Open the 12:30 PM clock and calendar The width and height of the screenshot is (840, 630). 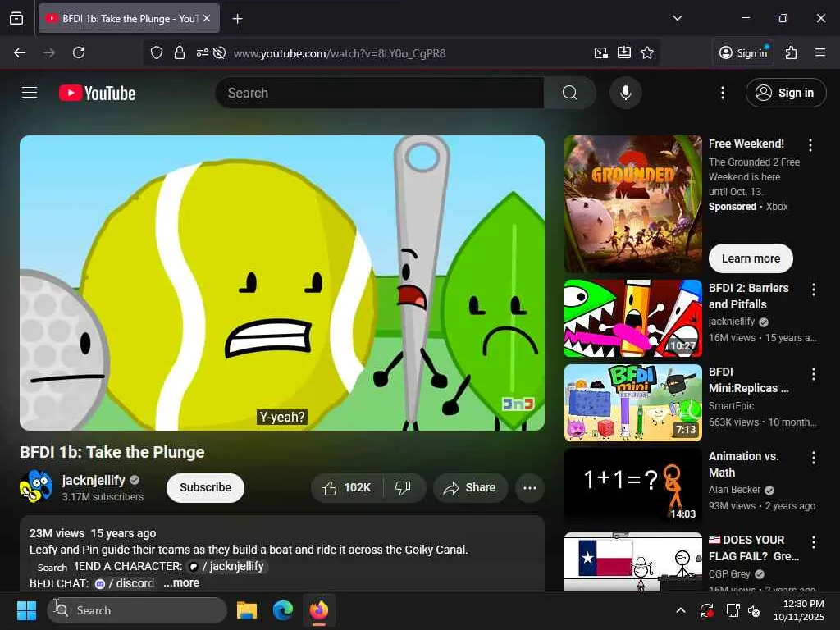coord(799,610)
